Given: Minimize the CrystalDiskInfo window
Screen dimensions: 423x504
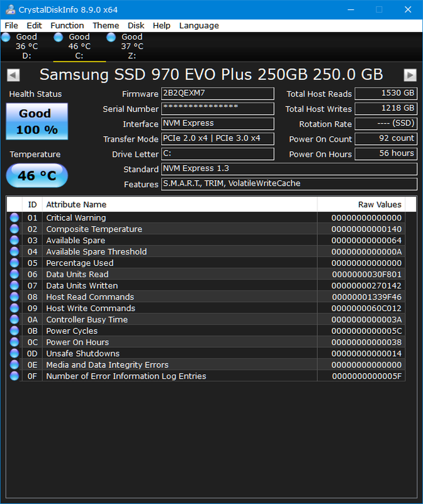Looking at the screenshot, I should 351,9.
